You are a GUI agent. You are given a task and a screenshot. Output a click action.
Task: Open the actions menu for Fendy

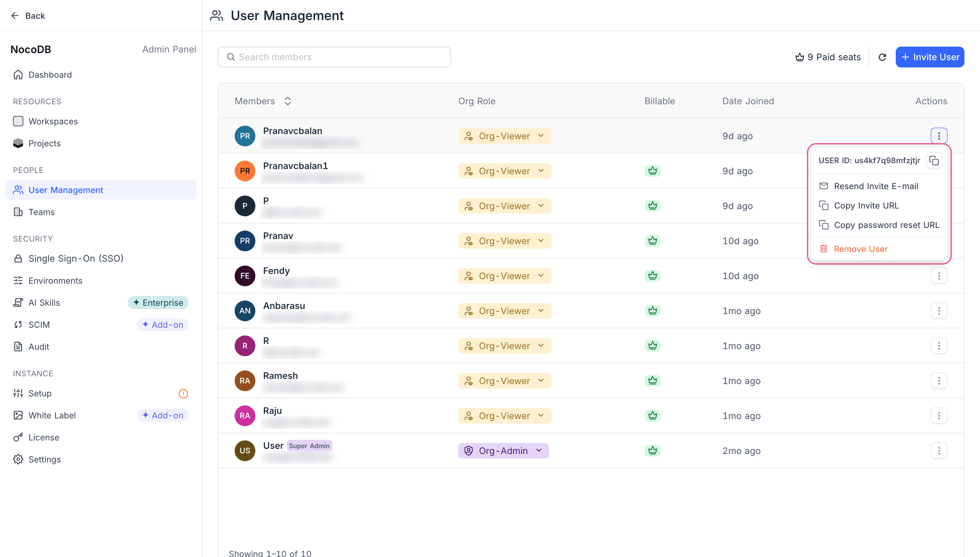pyautogui.click(x=939, y=276)
